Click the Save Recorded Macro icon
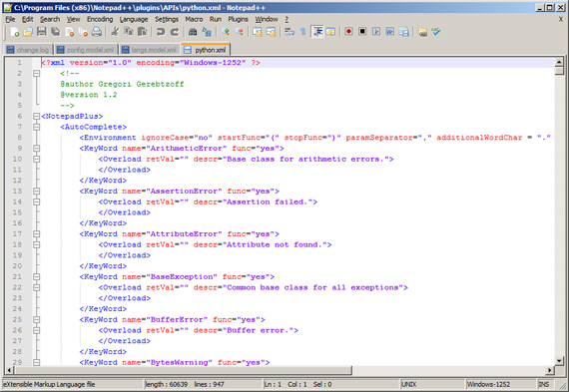 (404, 32)
